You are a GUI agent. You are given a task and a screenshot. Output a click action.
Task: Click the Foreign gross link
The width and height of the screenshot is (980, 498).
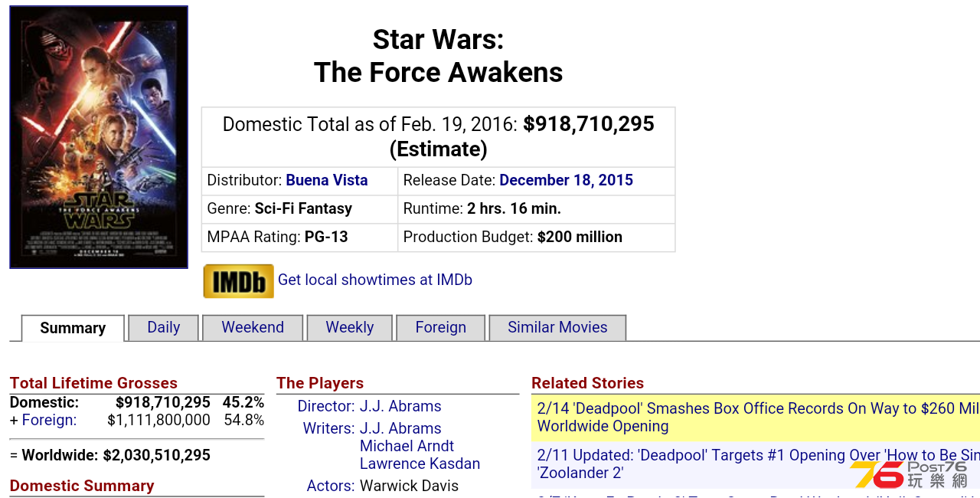click(x=49, y=421)
